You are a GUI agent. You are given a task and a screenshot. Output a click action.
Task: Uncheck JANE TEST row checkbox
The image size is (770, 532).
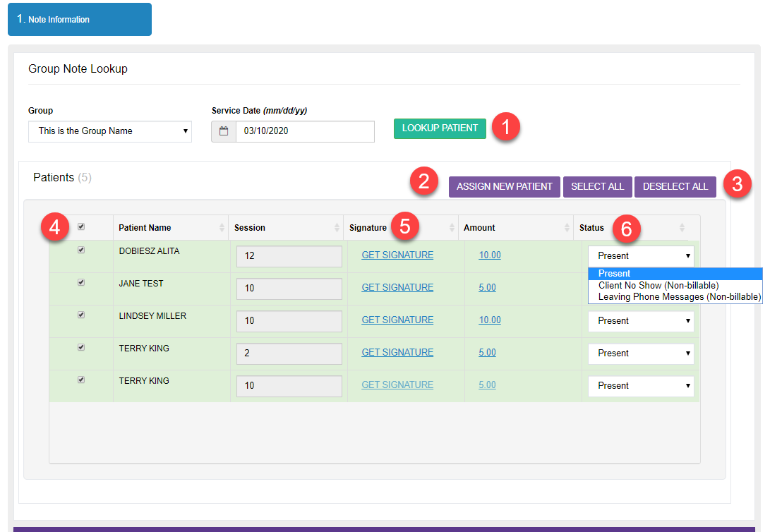81,282
